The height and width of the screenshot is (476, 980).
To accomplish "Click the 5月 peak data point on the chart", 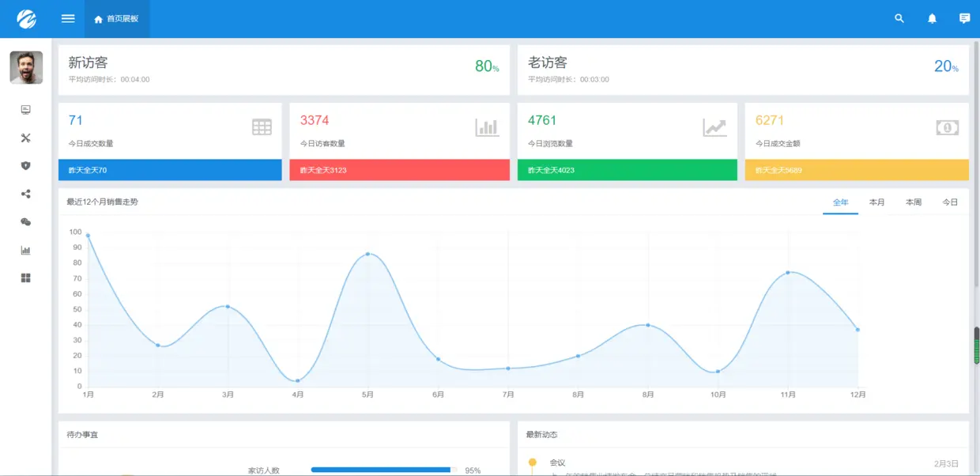I will tap(367, 254).
